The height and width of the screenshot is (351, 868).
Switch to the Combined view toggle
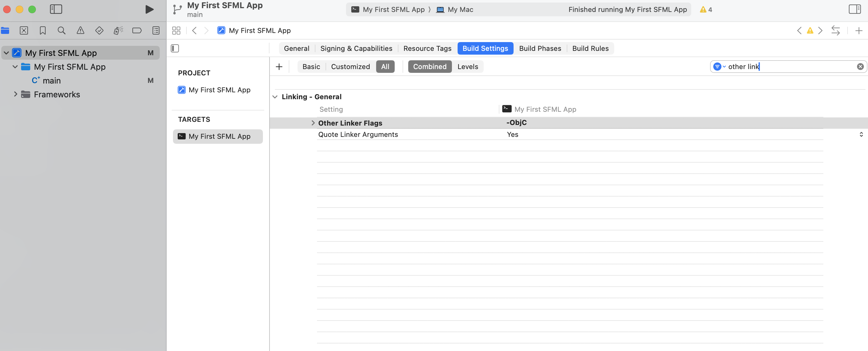(430, 66)
